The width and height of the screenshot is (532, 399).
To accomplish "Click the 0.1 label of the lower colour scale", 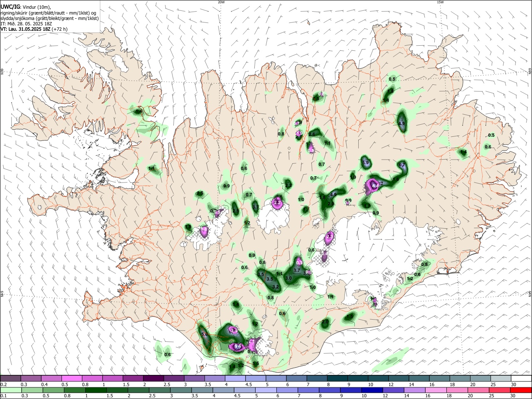I will pyautogui.click(x=4, y=396).
